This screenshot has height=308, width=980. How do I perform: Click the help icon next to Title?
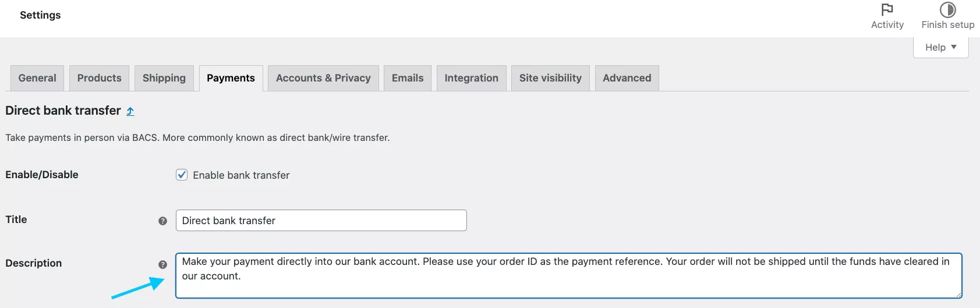tap(163, 221)
